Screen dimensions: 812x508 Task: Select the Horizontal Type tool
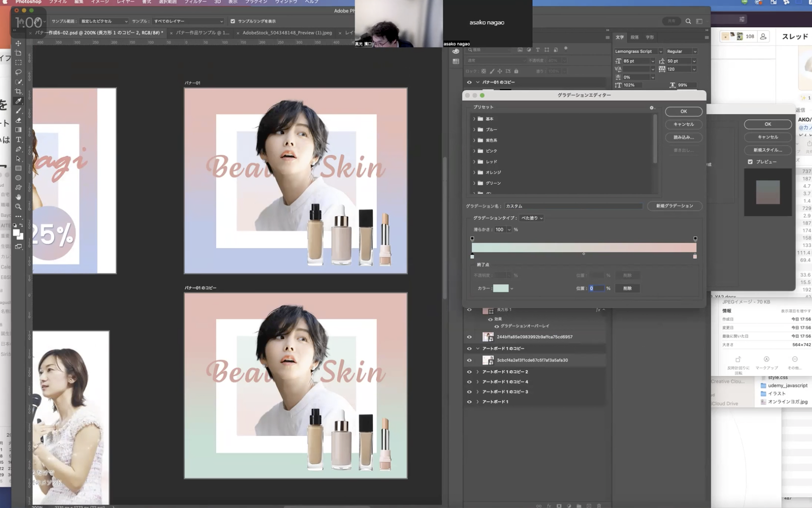(x=19, y=139)
